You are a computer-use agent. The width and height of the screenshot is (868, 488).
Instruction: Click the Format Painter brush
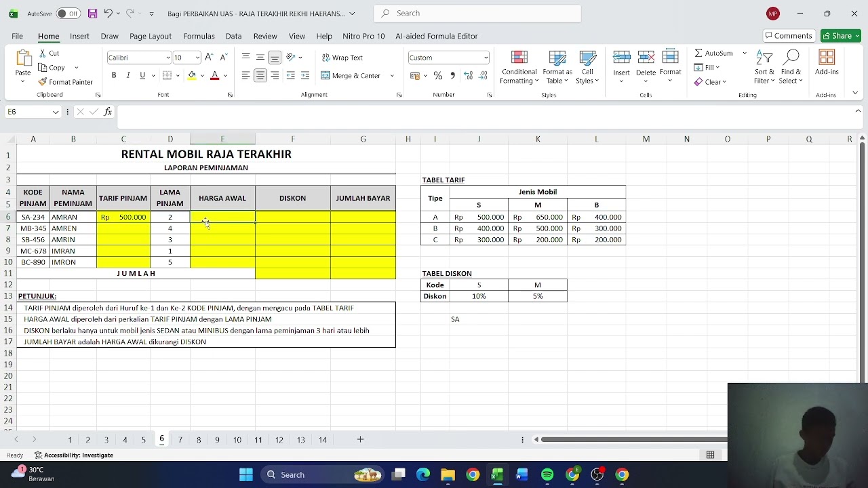[x=43, y=82]
